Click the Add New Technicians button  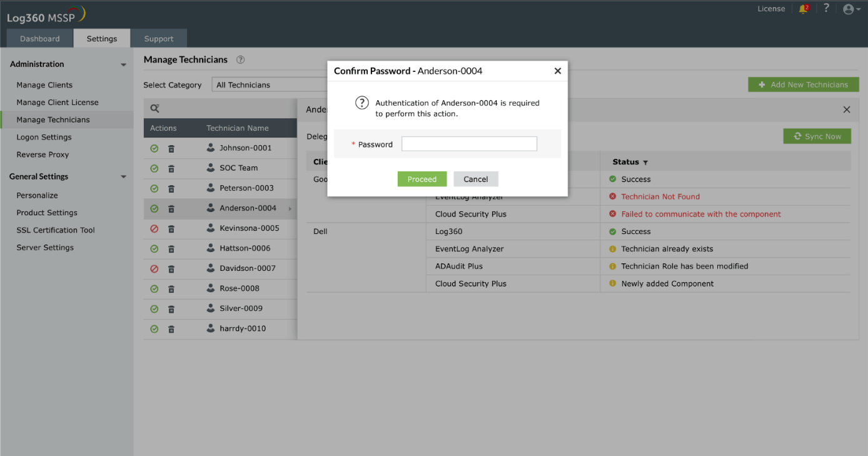coord(804,85)
